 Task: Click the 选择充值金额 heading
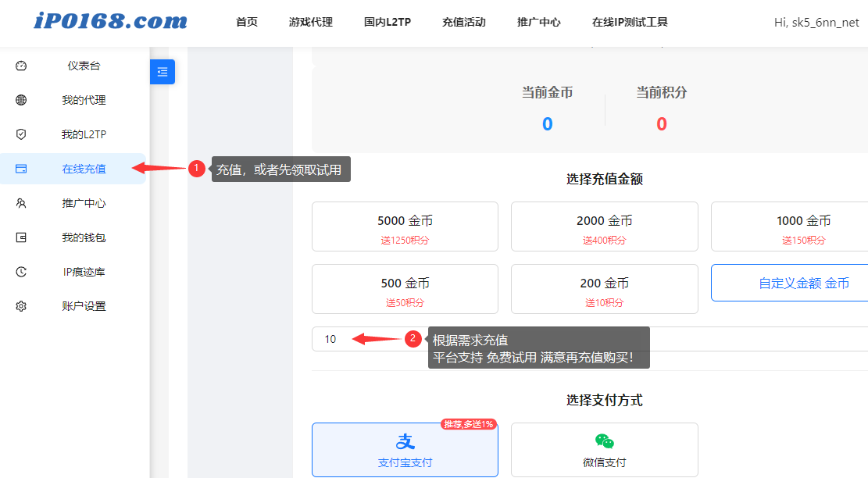click(x=605, y=180)
